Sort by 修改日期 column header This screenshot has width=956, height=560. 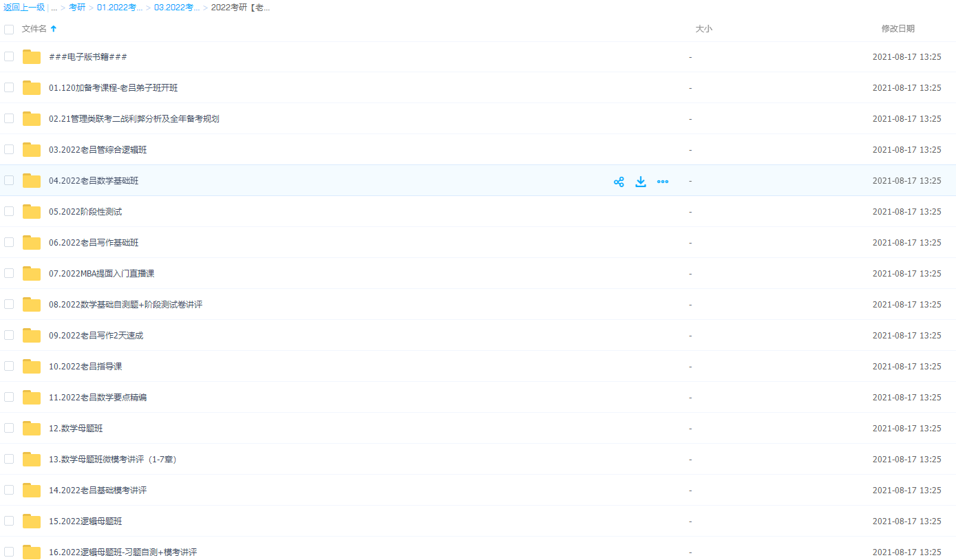(897, 29)
